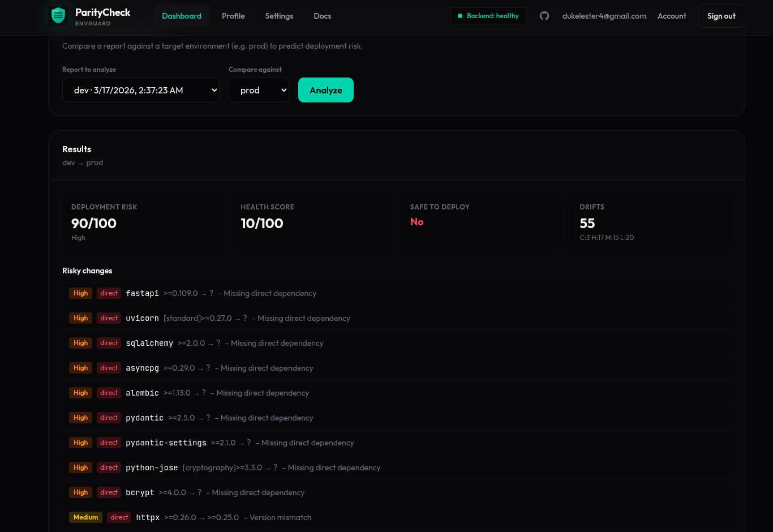This screenshot has height=532, width=773.
Task: Open the GitHub icon in the navbar
Action: coord(544,16)
